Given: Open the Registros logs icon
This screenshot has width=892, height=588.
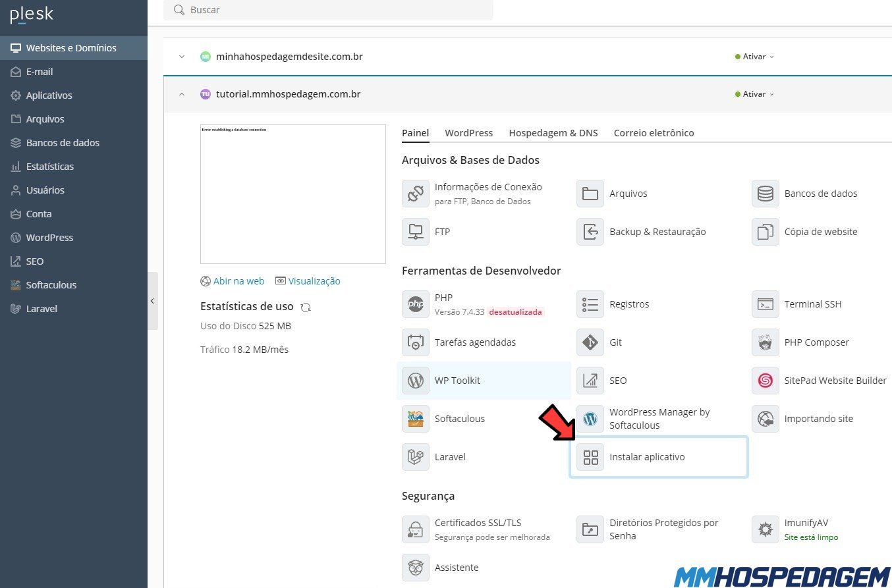Looking at the screenshot, I should tap(590, 304).
